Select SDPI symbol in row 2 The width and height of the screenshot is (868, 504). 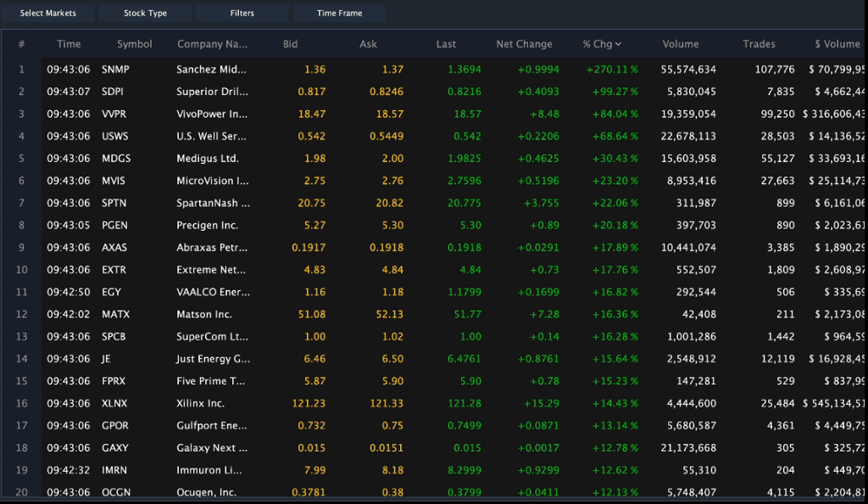[x=113, y=92]
